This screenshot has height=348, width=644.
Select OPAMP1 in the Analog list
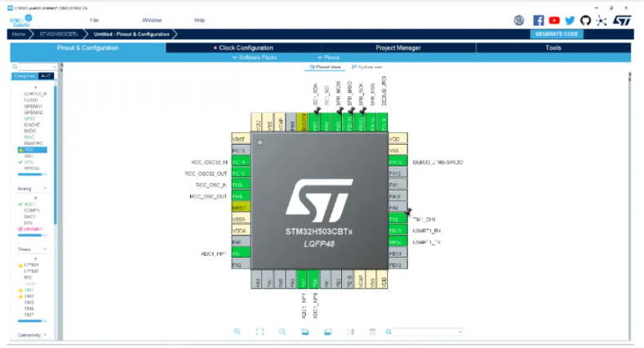click(x=33, y=230)
